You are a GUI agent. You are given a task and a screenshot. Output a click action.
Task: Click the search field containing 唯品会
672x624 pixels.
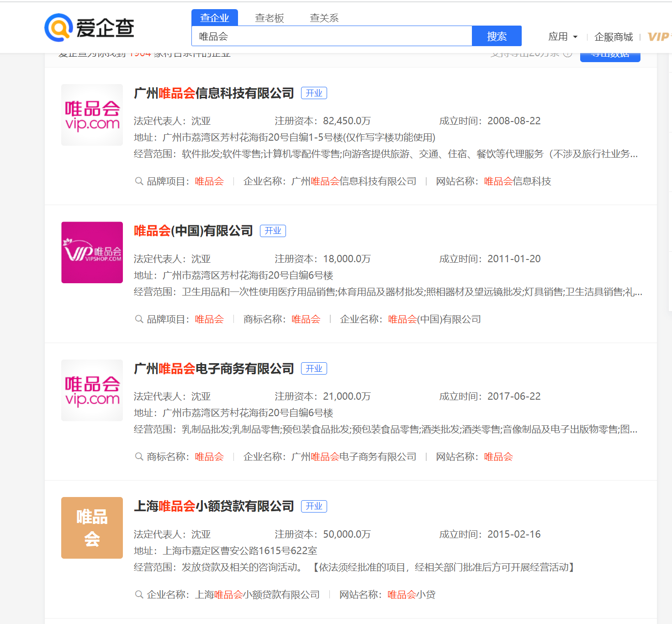click(332, 36)
